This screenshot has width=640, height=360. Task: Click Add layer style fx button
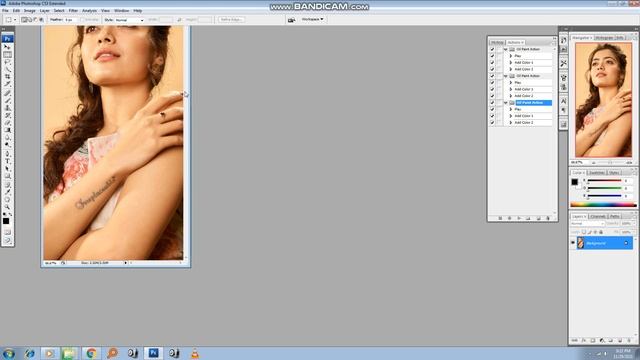click(x=584, y=340)
